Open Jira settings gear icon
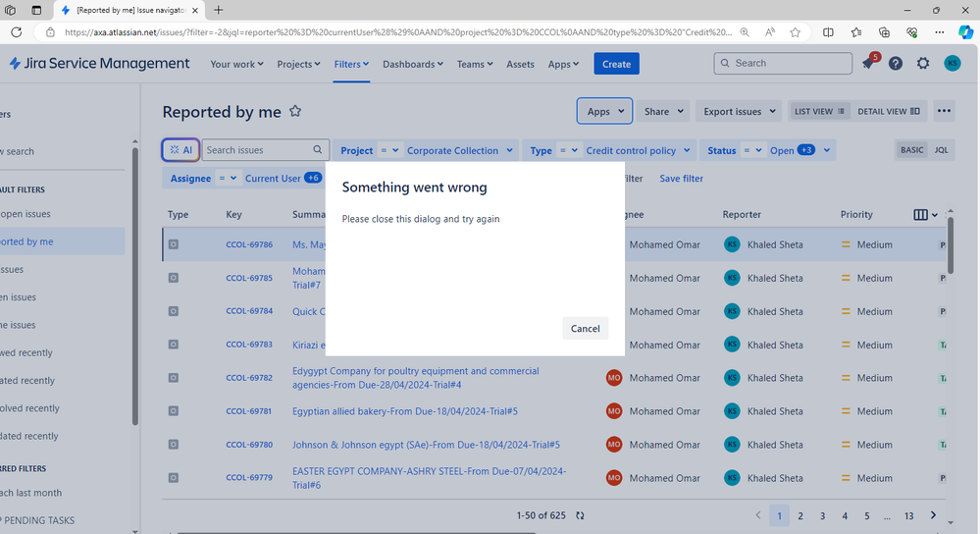The image size is (980, 534). click(923, 63)
